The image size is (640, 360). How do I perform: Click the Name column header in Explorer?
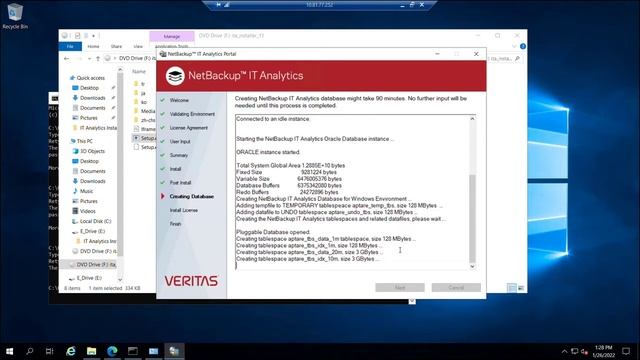click(139, 71)
